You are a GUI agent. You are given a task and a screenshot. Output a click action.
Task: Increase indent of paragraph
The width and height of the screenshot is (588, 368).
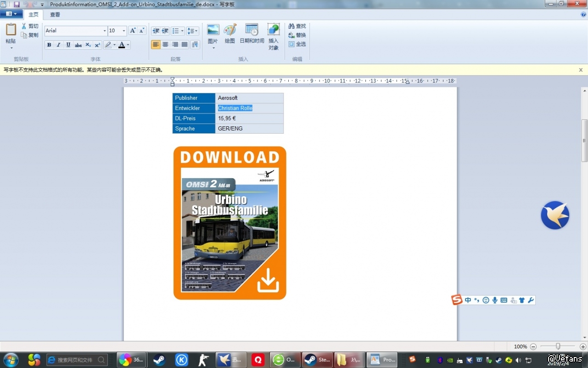165,31
